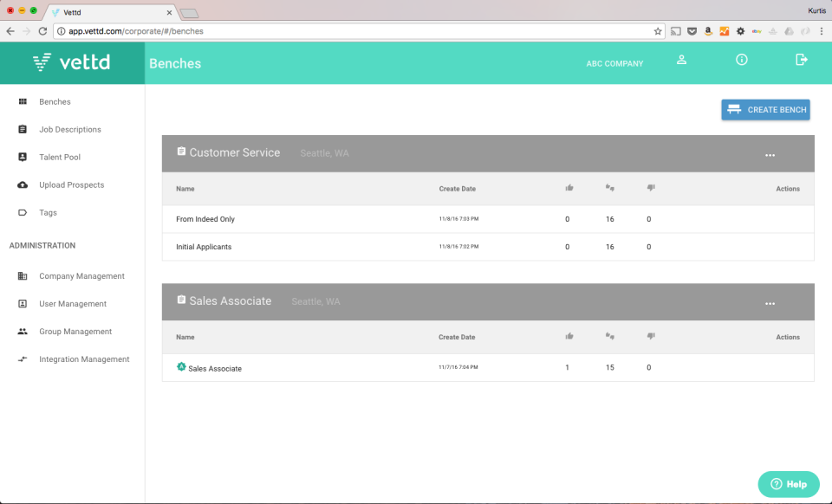The image size is (832, 504).
Task: Click the Sales Associate section title
Action: [x=231, y=301]
